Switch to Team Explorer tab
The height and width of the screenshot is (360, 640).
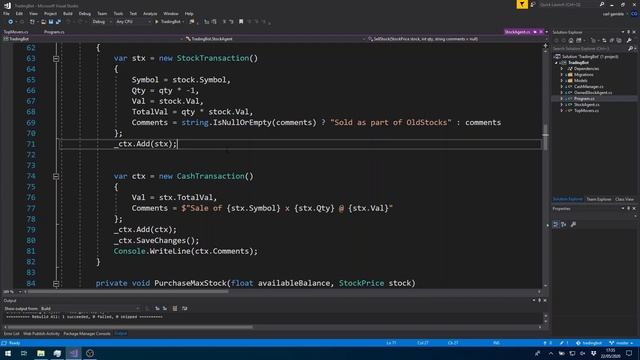(599, 199)
